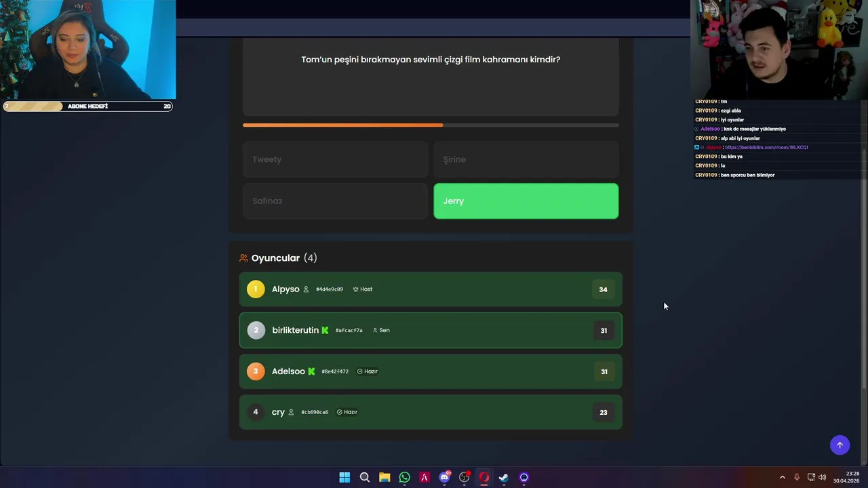Open Steam from the taskbar
The height and width of the screenshot is (488, 868).
[x=504, y=477]
